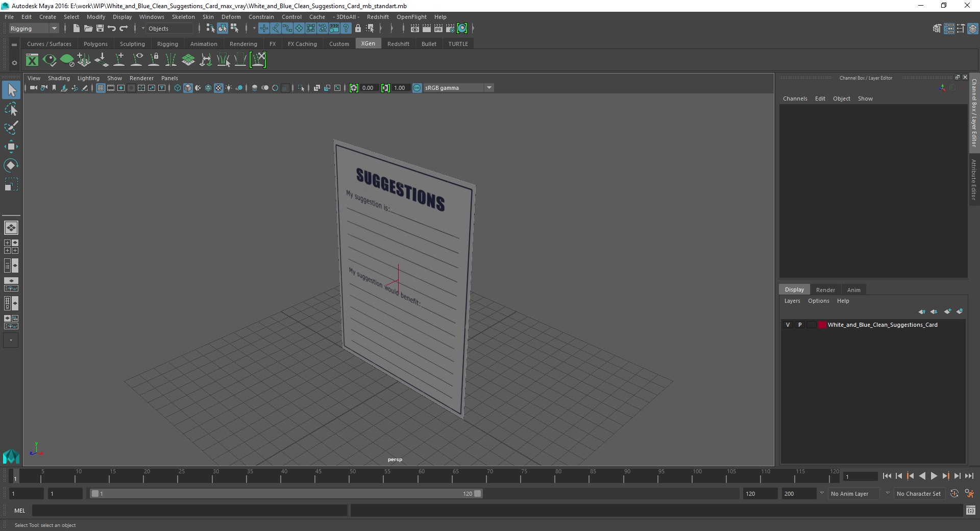
Task: Open the viewport Shading menu
Action: tap(59, 78)
